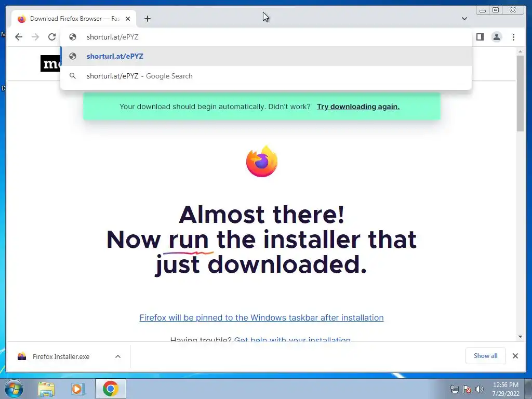Click into the address bar showing shorturl.at/ePYZ

coord(265,37)
